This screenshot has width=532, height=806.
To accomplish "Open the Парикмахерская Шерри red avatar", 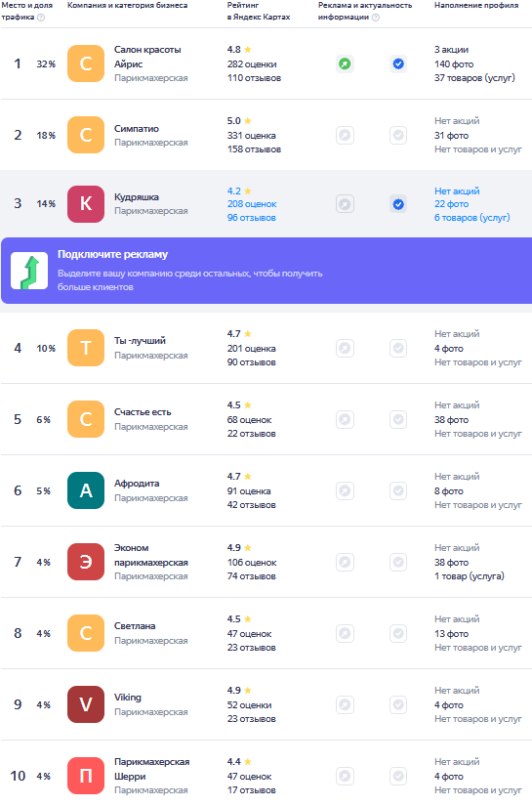I will coord(86,776).
